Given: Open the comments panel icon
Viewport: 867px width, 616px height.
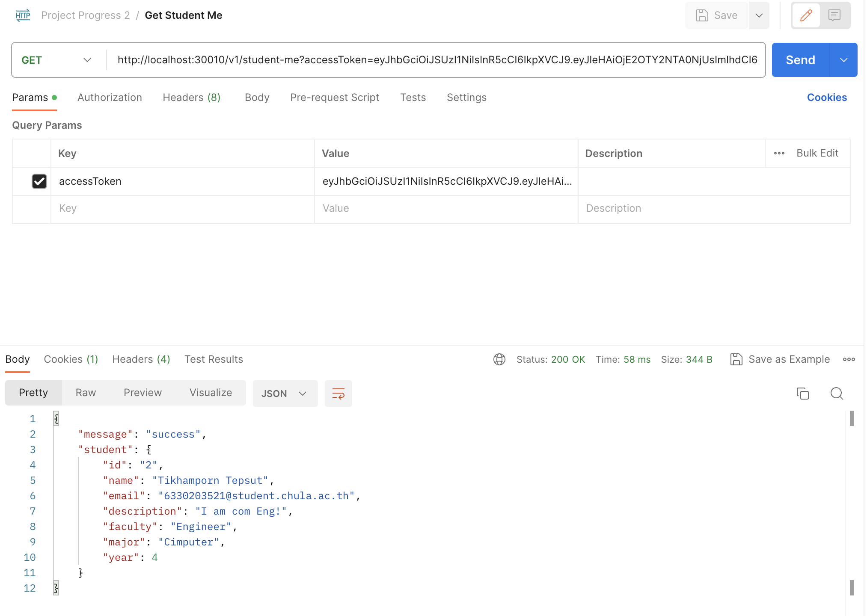Looking at the screenshot, I should click(835, 15).
